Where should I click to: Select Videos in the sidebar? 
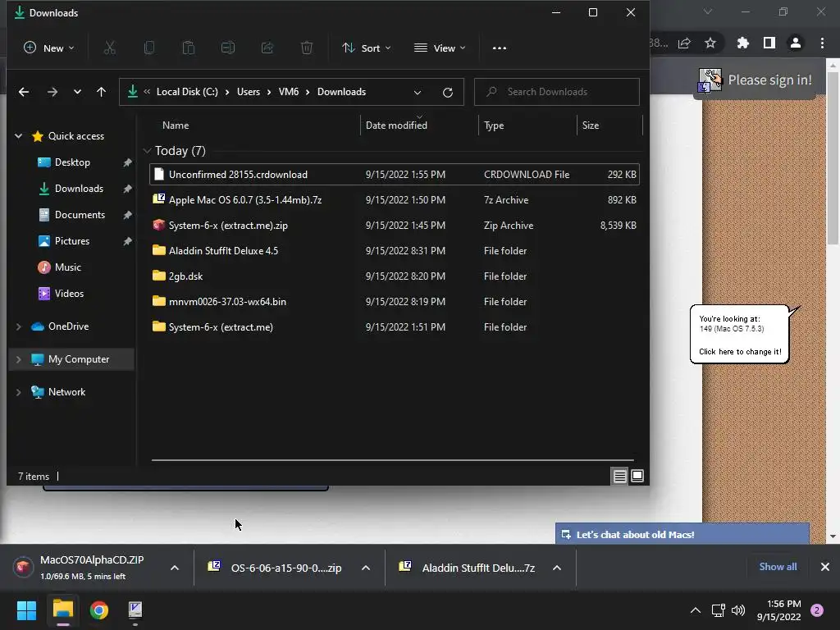click(69, 294)
